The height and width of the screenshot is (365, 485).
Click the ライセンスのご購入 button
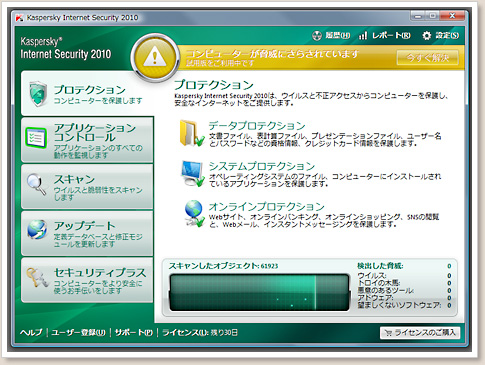(x=420, y=333)
